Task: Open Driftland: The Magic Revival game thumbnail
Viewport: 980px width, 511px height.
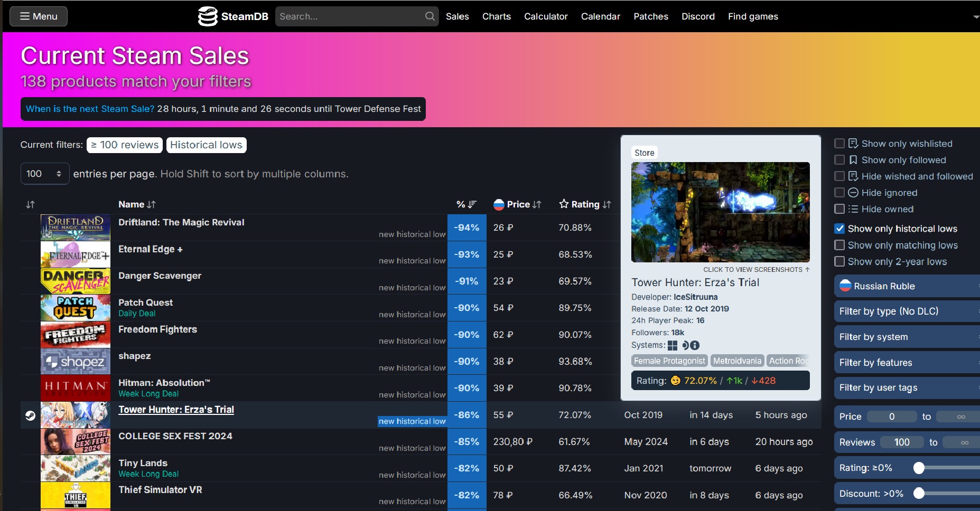Action: (x=76, y=228)
